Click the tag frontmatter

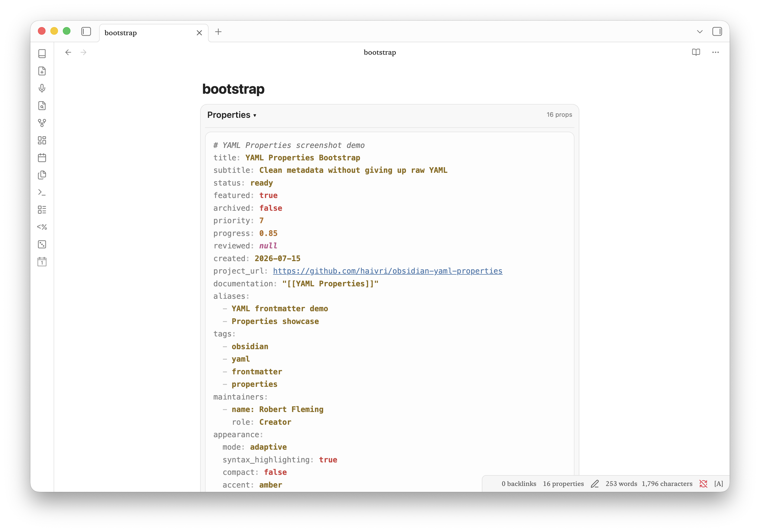[257, 371]
